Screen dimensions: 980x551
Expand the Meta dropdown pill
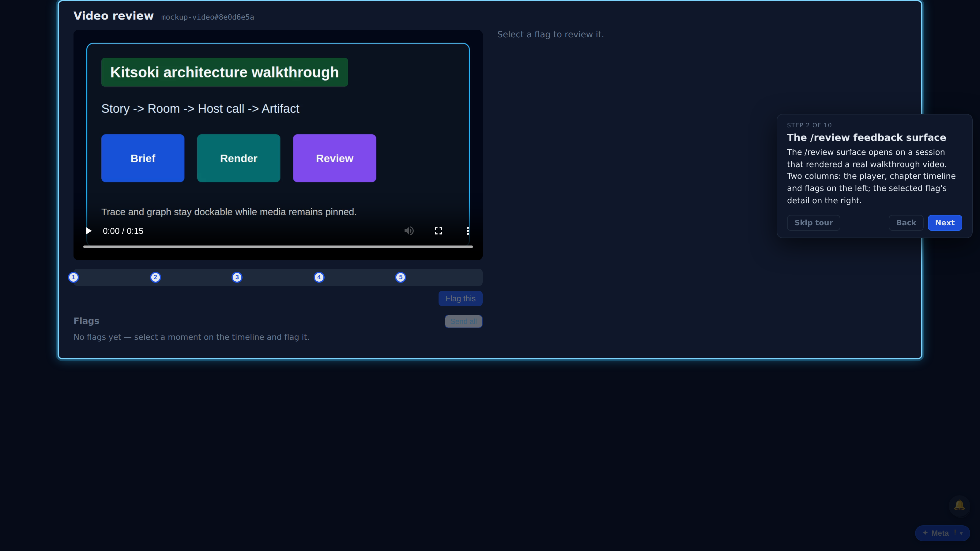pos(942,533)
